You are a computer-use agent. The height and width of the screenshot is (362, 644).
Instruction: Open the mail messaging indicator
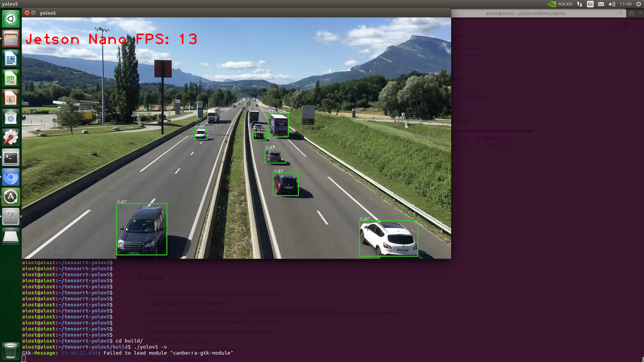[x=601, y=4]
